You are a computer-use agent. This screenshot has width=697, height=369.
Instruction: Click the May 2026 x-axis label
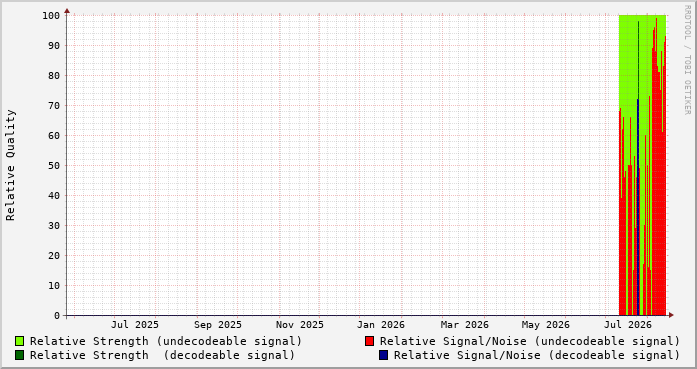pos(545,325)
